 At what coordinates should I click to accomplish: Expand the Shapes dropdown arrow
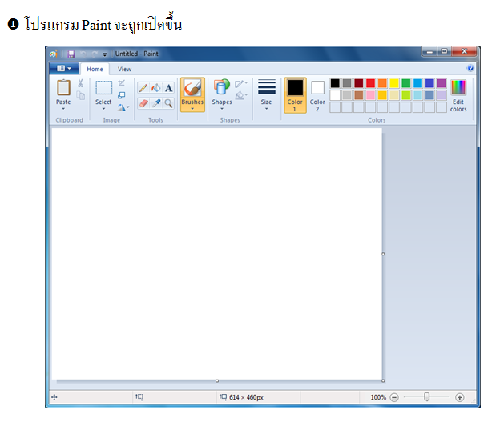click(x=222, y=109)
